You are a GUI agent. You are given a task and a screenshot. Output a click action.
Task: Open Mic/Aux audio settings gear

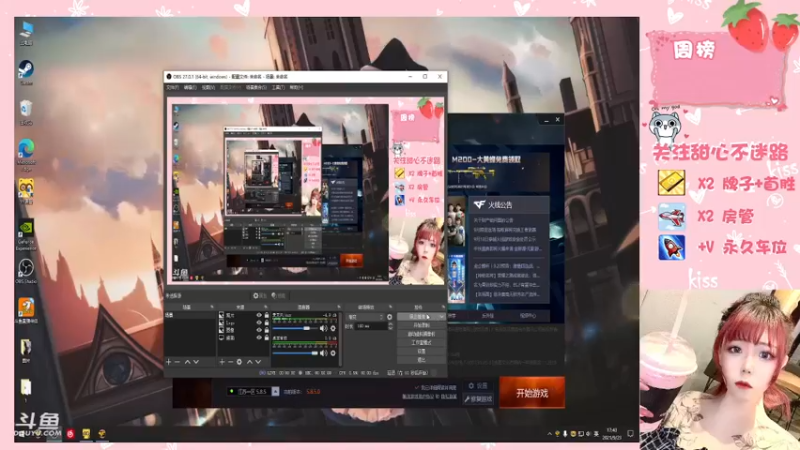coord(333,329)
